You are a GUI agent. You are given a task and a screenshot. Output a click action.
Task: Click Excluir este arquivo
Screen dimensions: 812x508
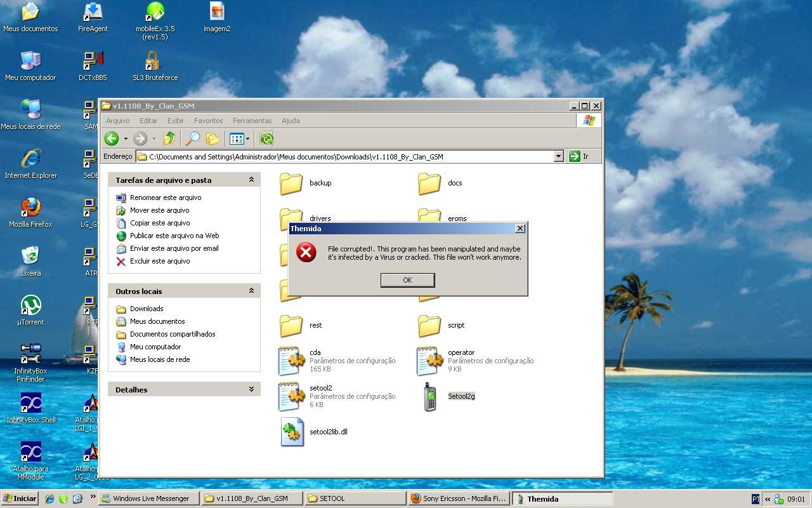(160, 261)
